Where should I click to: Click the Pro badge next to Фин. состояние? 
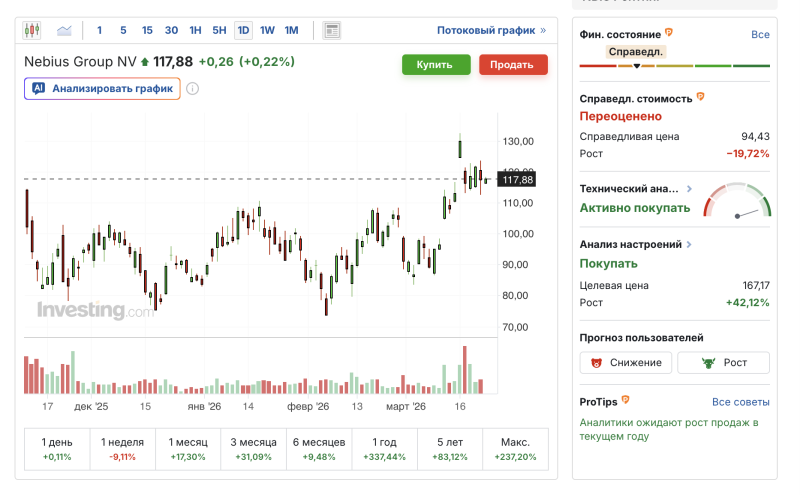pos(669,33)
